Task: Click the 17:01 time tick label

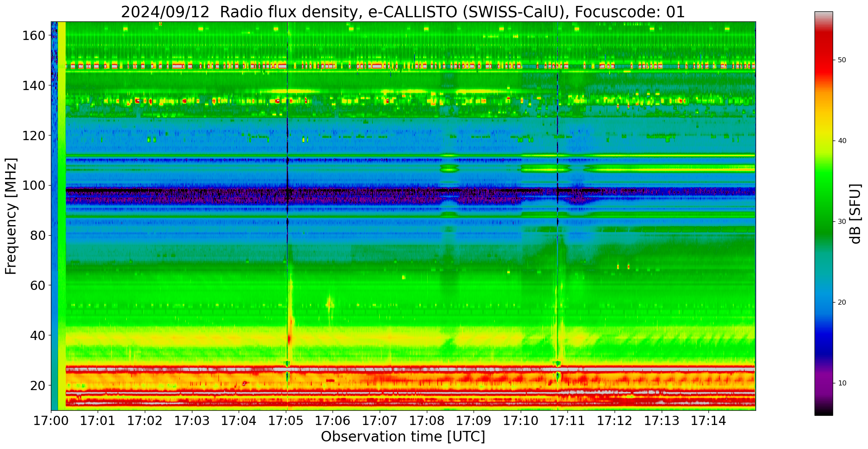Action: click(x=98, y=421)
